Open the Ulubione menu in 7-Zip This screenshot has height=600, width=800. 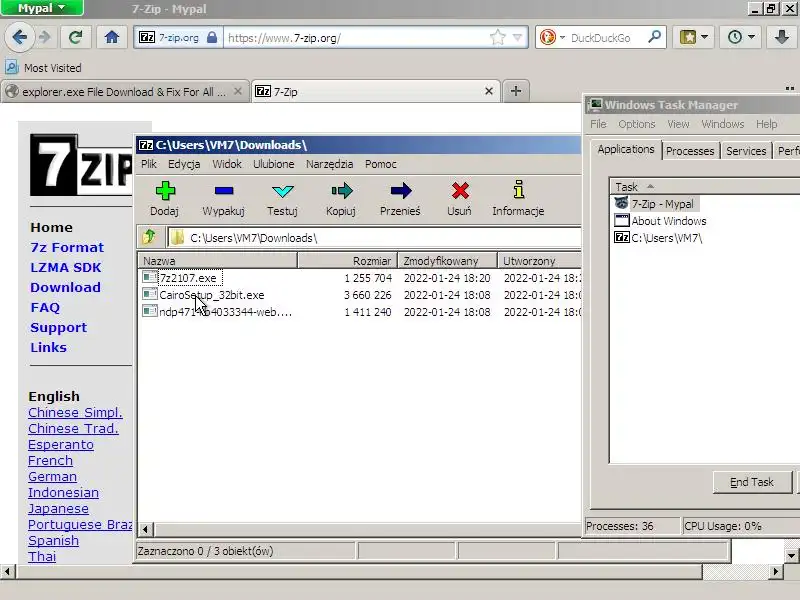click(273, 164)
